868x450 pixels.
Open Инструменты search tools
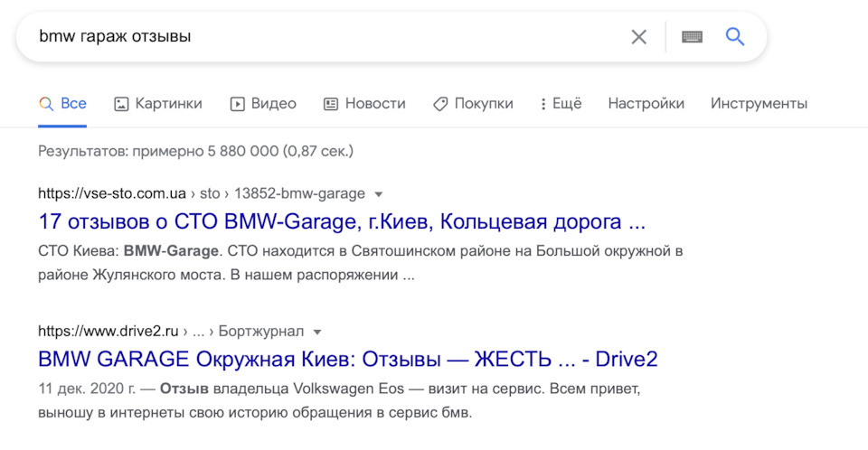(759, 104)
